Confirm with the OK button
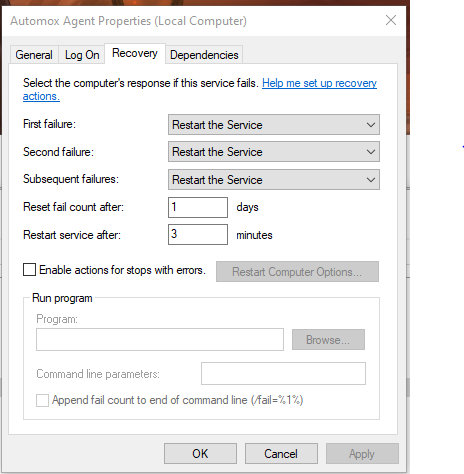The height and width of the screenshot is (474, 464). coord(200,454)
